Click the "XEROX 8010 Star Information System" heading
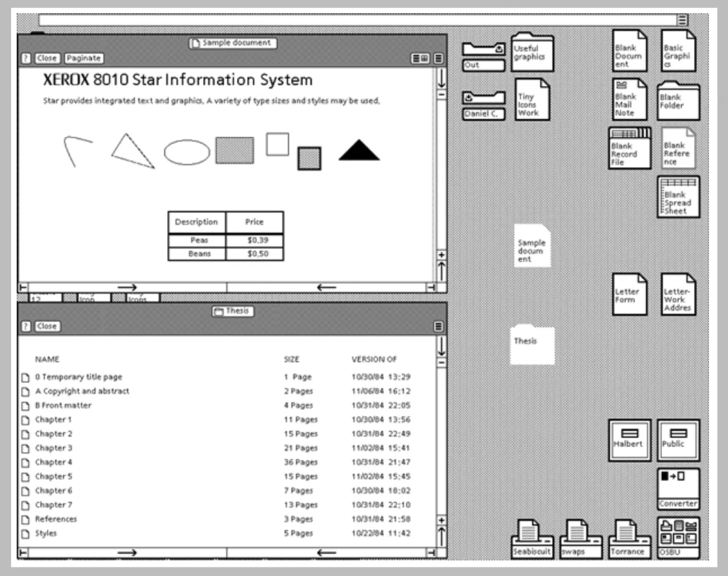The height and width of the screenshot is (576, 728). pyautogui.click(x=178, y=80)
